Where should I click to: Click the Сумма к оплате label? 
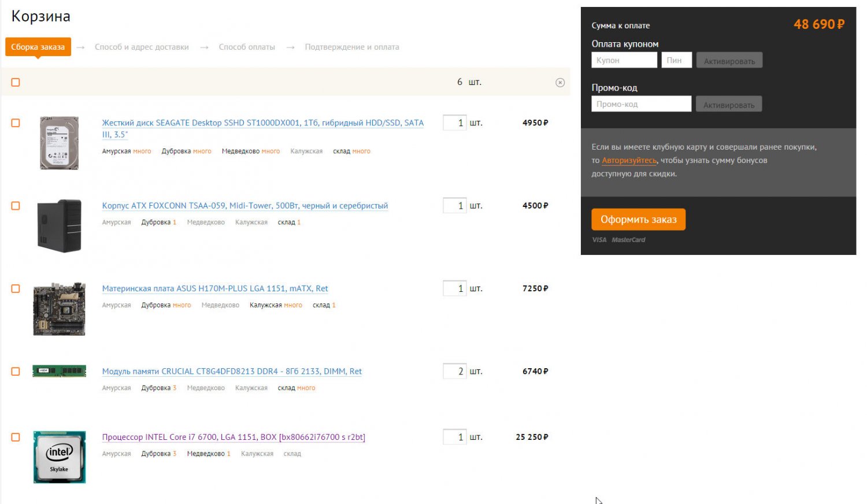tap(621, 25)
